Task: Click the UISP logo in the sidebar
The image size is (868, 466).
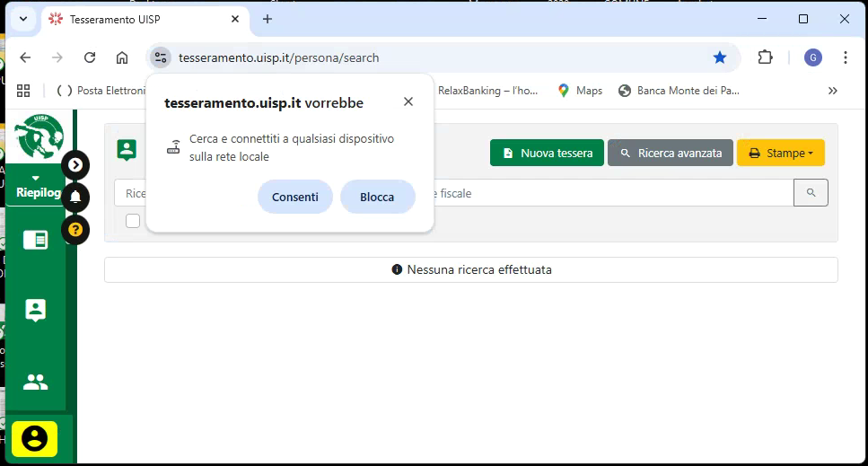Action: (x=38, y=136)
